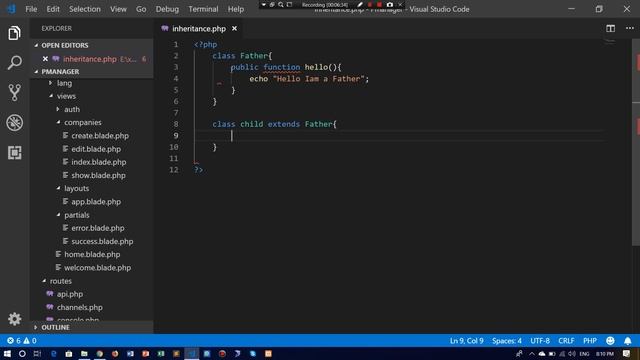Expand the auth folder
640x360 pixels.
point(58,109)
